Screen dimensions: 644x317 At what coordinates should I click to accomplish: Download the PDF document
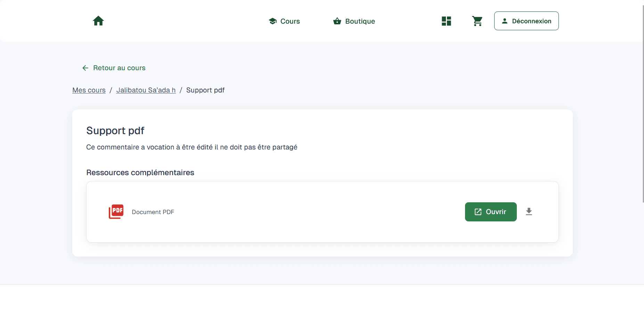point(529,211)
